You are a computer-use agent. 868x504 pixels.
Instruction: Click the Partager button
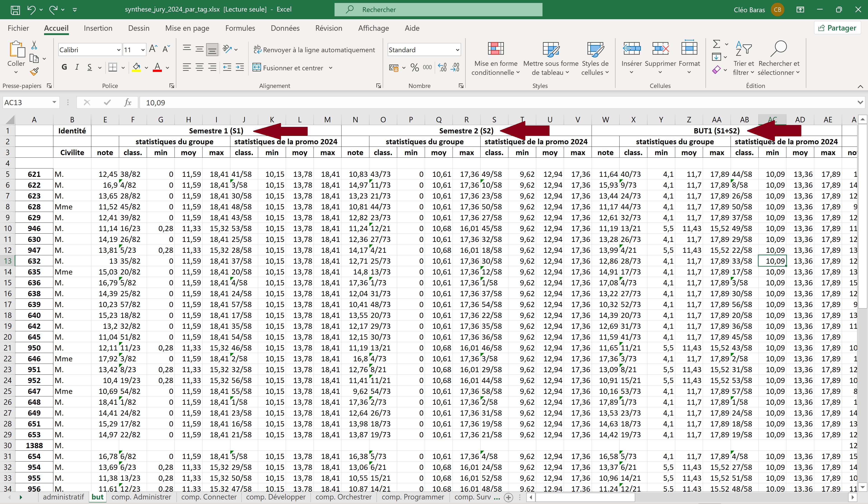[837, 28]
